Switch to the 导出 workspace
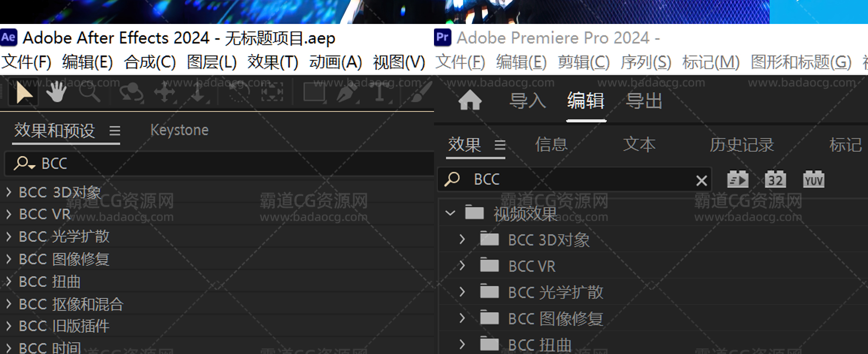The image size is (868, 354). [x=644, y=101]
